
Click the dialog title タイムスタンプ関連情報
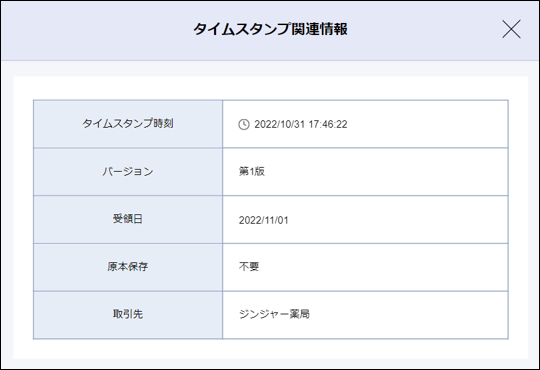tap(270, 29)
